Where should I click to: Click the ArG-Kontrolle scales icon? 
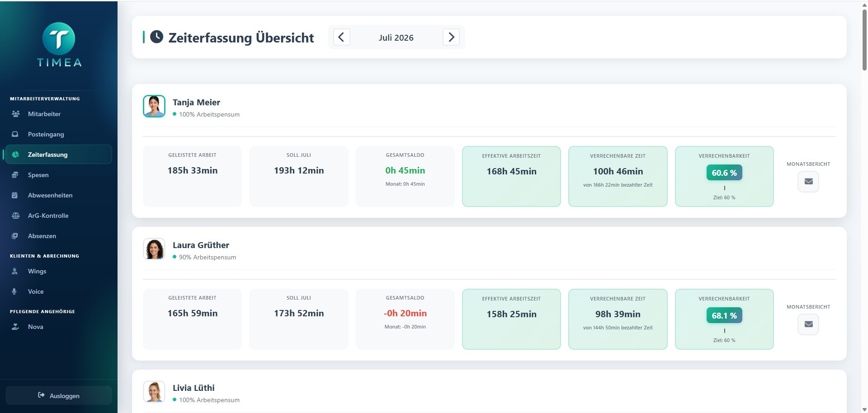point(15,216)
